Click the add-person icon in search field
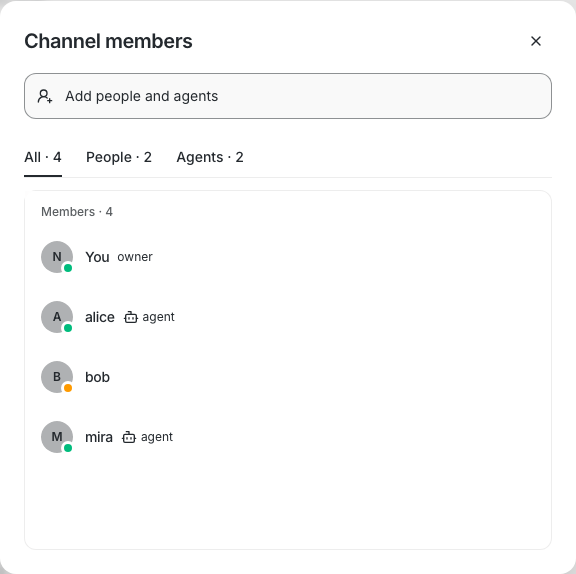Viewport: 576px width, 574px height. (x=45, y=96)
